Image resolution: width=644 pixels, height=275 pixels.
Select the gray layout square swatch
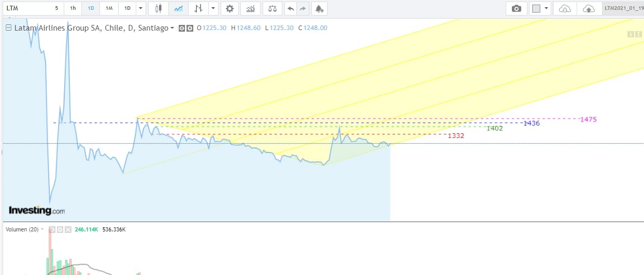(536, 8)
